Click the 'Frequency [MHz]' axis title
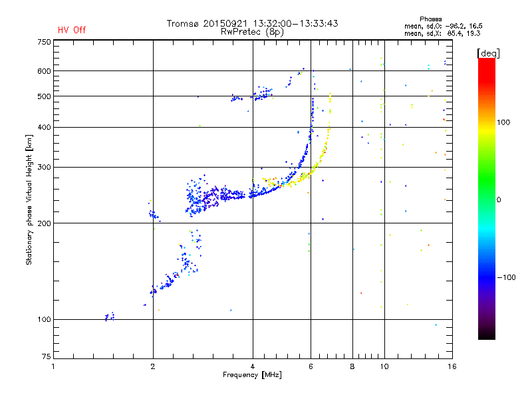Viewport: 532px width, 399px height. 252,375
